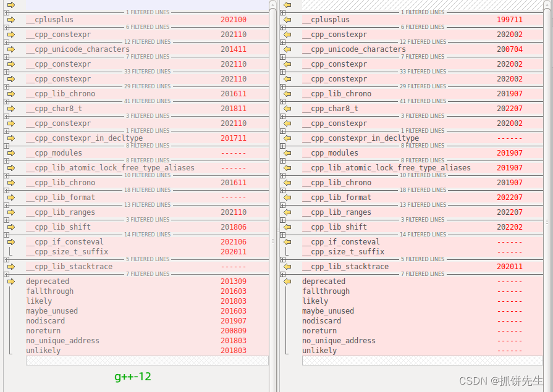The image size is (553, 392).
Task: Click maybe_unused in left pane
Action: [x=52, y=311]
